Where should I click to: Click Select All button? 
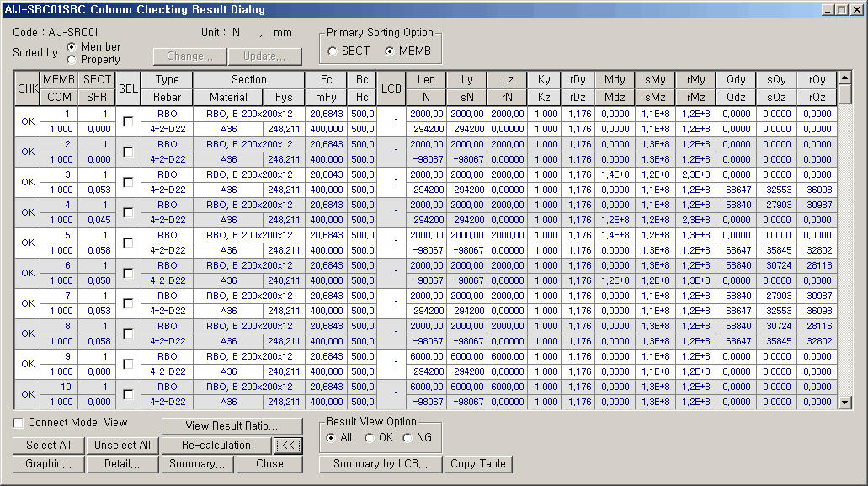pos(48,446)
